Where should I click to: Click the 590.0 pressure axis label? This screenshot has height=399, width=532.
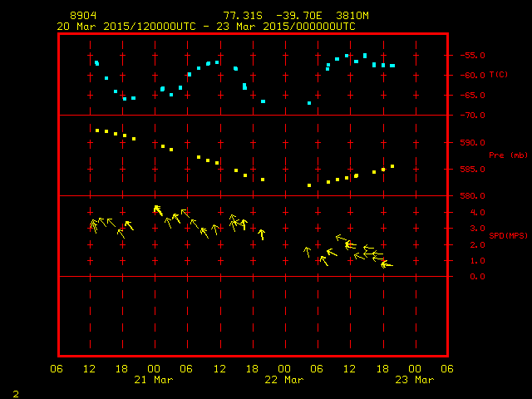click(x=473, y=143)
